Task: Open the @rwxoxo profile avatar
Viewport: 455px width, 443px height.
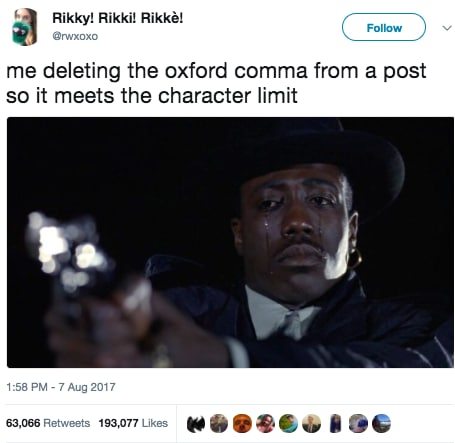Action: pos(24,27)
